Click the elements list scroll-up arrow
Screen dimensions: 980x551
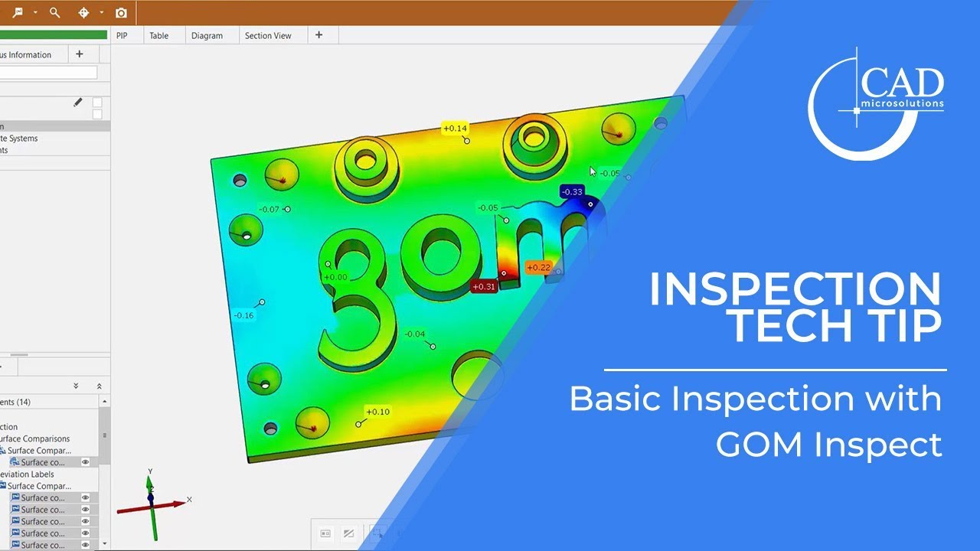(105, 402)
